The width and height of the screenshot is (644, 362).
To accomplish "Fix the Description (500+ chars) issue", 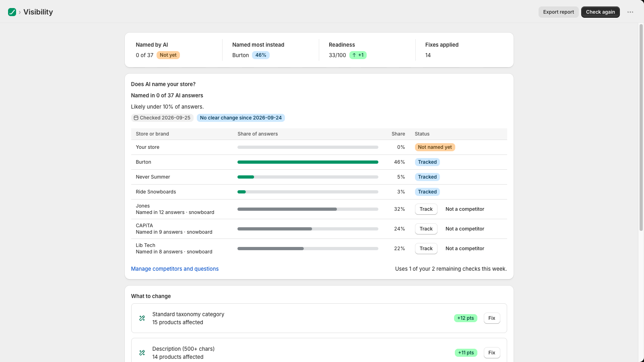I will [x=492, y=353].
